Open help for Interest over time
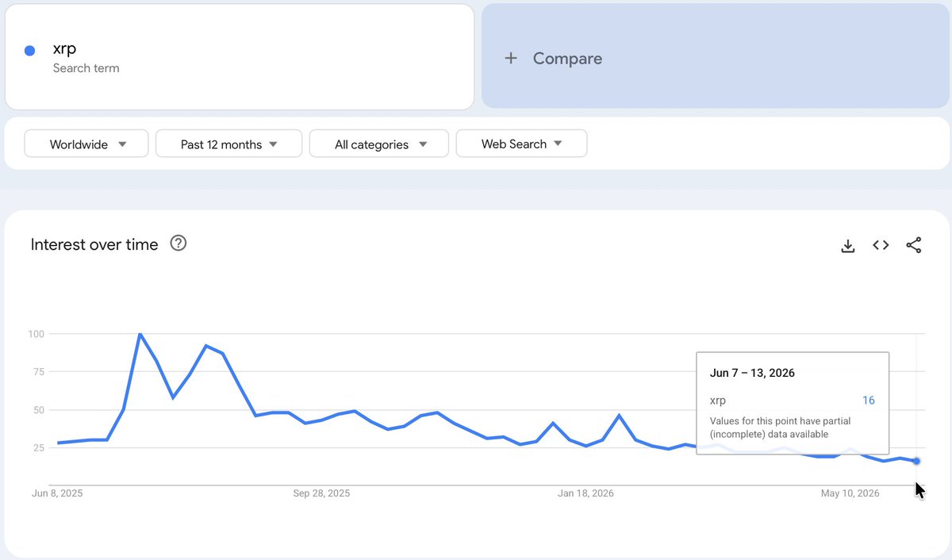The height and width of the screenshot is (560, 952). pyautogui.click(x=178, y=244)
